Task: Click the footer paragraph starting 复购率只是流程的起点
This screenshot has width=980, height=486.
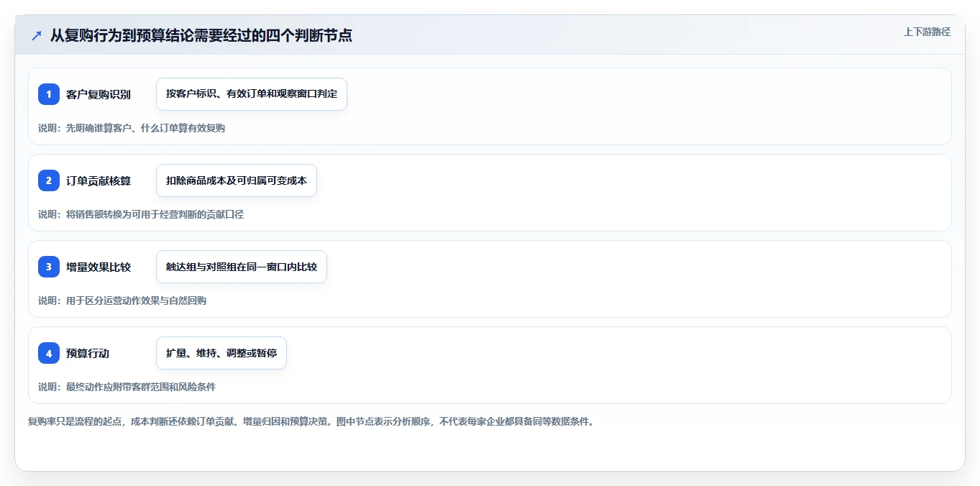Action: (x=311, y=421)
